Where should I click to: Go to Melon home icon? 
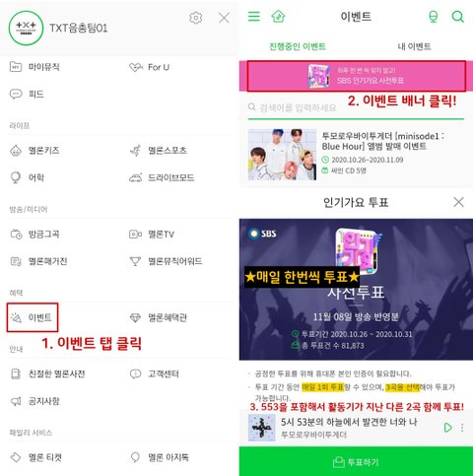pos(278,16)
